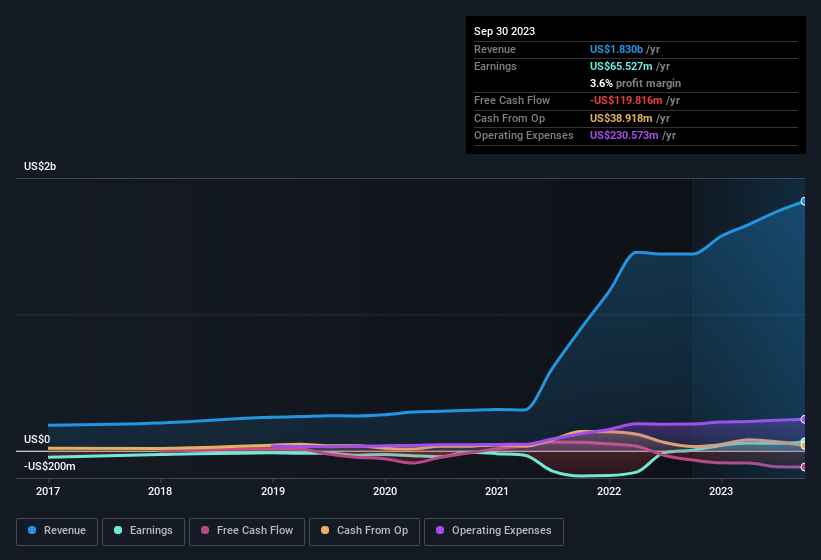
Task: Click the US$230.573m operating expenses value
Action: coord(624,135)
